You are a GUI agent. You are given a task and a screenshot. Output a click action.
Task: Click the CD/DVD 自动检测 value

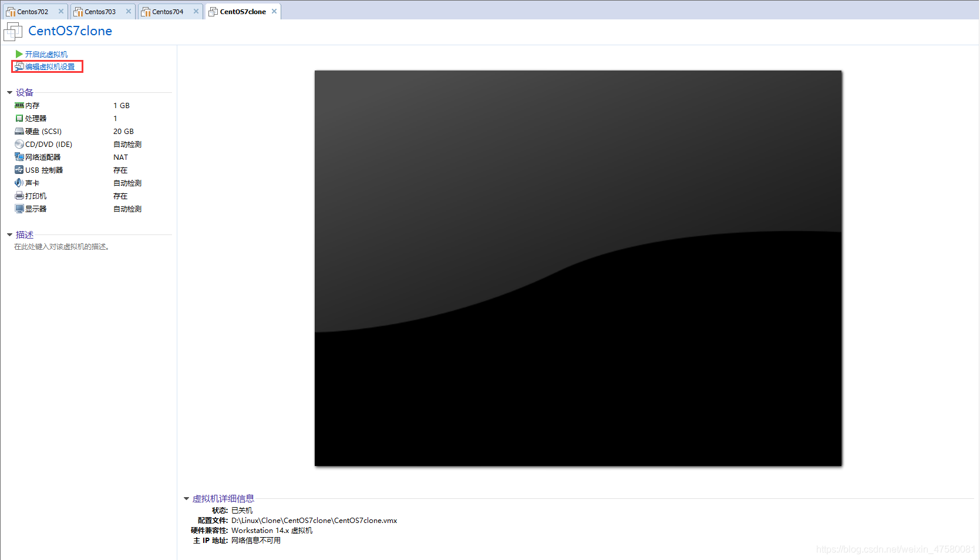(127, 145)
